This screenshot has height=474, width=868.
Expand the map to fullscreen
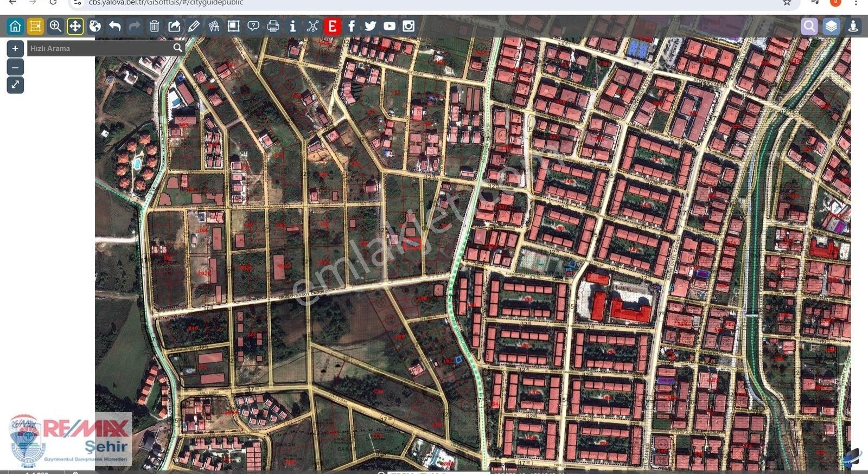15,85
